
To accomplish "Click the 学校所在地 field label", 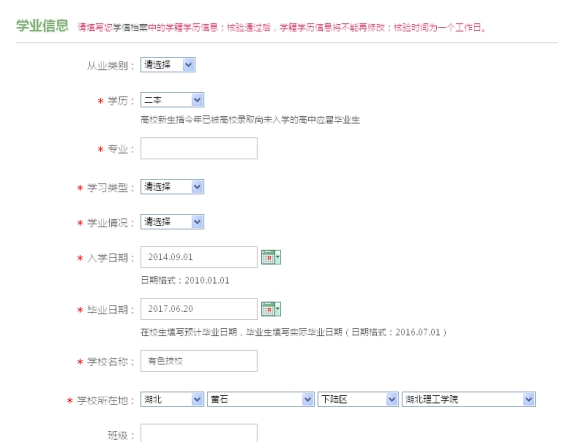I will point(105,400).
